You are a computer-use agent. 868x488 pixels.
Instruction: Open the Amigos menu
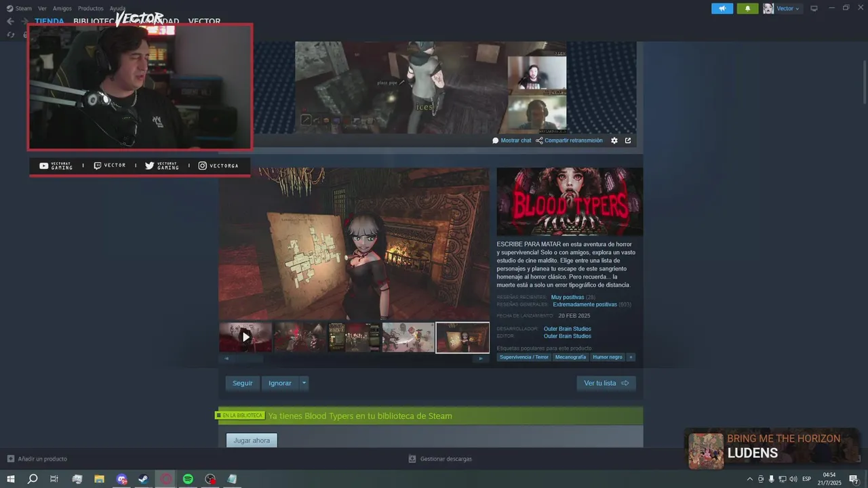pyautogui.click(x=62, y=8)
